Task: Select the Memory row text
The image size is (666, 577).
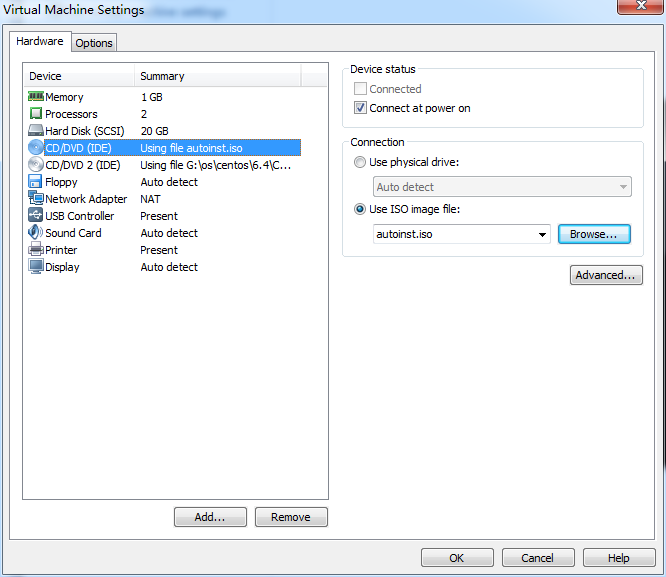Action: tap(64, 97)
